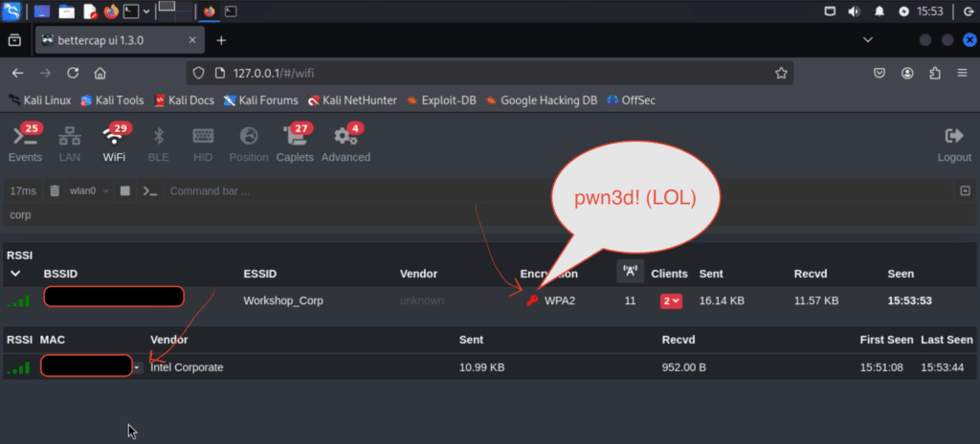
Task: Click the red key handshake icon
Action: (532, 300)
